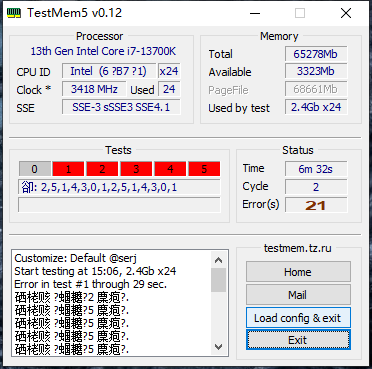Click the testmem.tz.ru label
Image resolution: width=372 pixels, height=369 pixels.
tap(298, 248)
